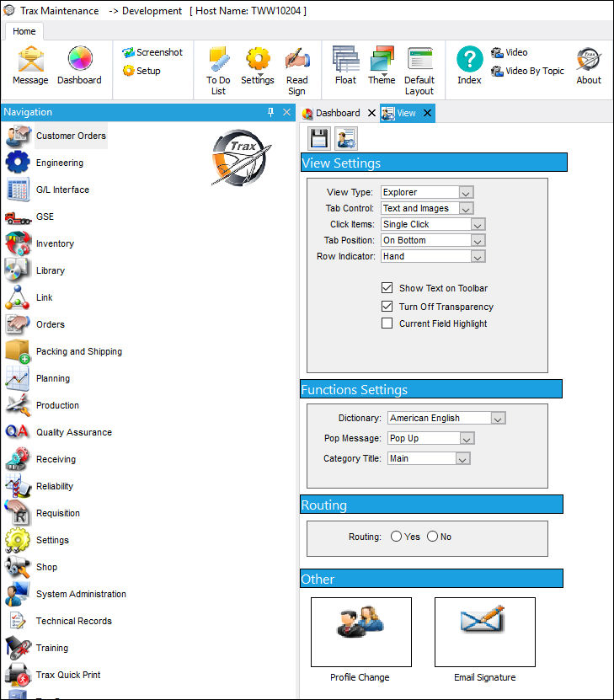Open Reliability in Navigation

pos(40,486)
